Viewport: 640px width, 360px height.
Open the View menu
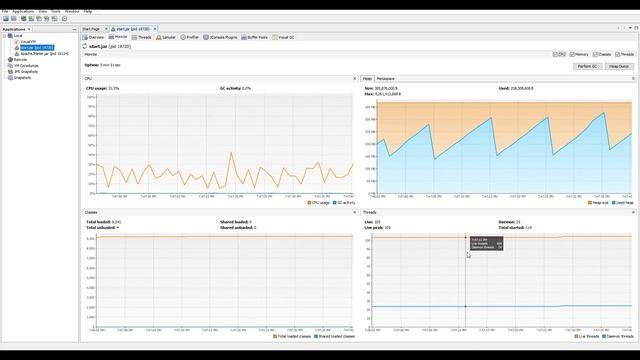(42, 11)
